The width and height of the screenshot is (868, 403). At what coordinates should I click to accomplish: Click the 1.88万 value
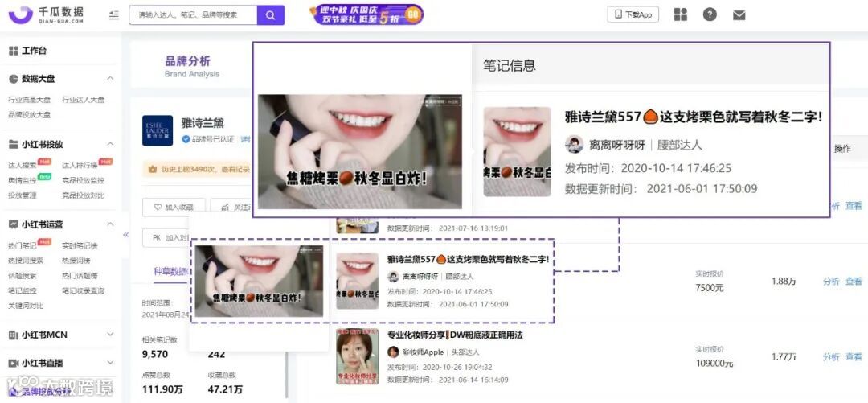coord(784,281)
